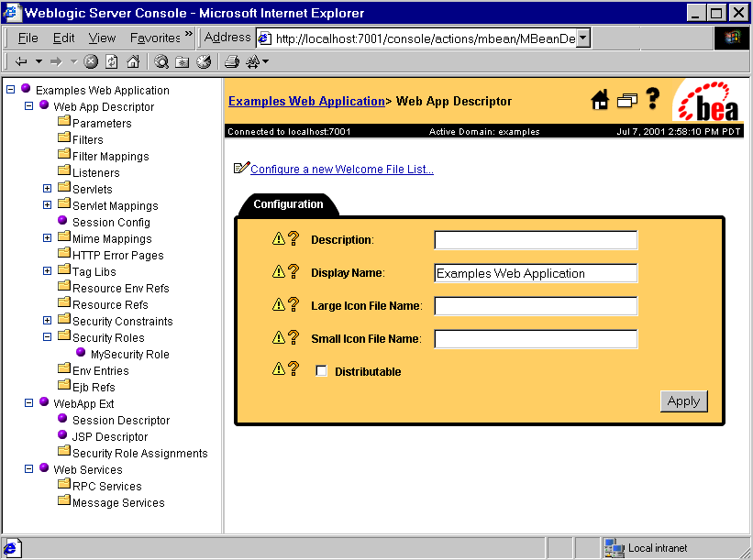Open the File menu
Screen dimensions: 753x560
coord(28,38)
